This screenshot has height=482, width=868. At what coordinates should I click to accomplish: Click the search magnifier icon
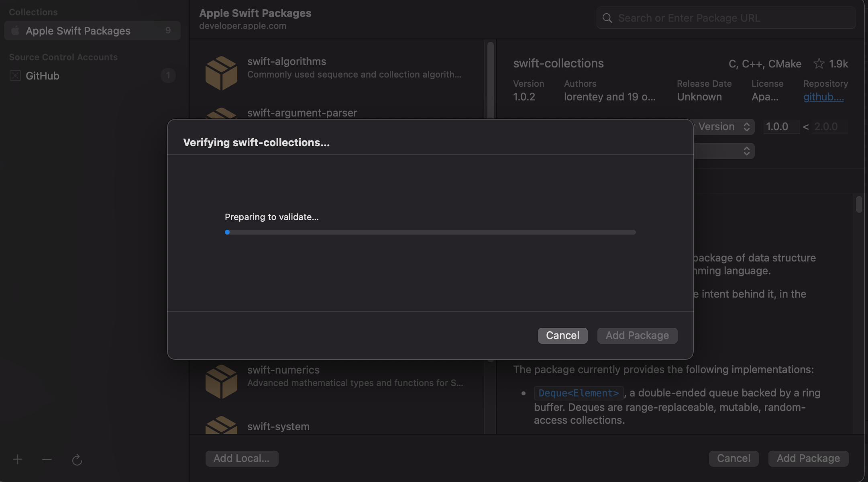pyautogui.click(x=607, y=18)
